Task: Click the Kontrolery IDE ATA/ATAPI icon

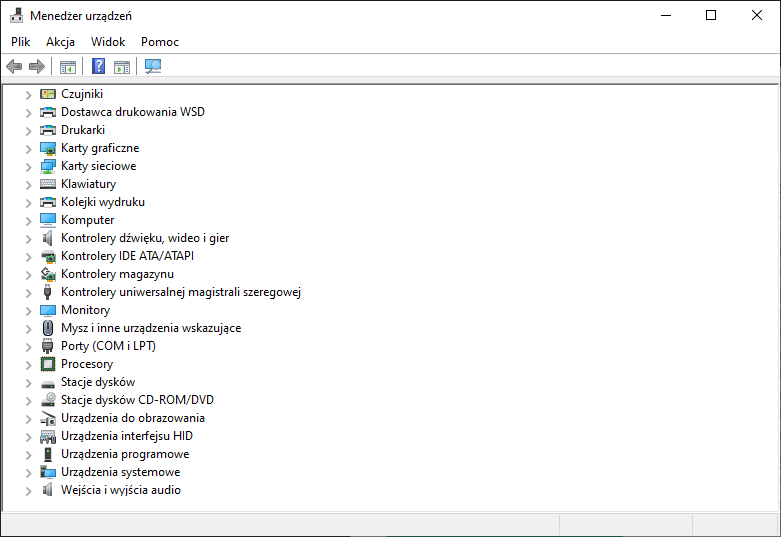Action: point(48,257)
